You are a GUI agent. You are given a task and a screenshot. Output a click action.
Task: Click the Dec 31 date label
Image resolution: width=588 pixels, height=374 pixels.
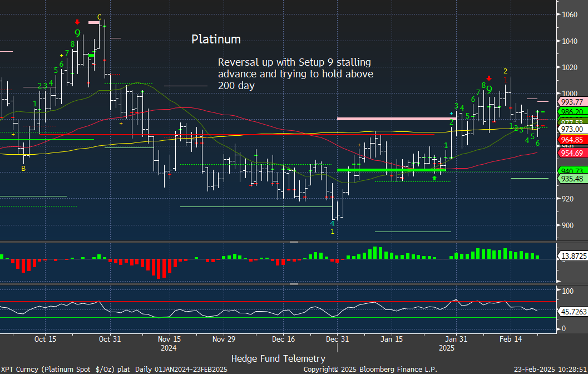[337, 339]
